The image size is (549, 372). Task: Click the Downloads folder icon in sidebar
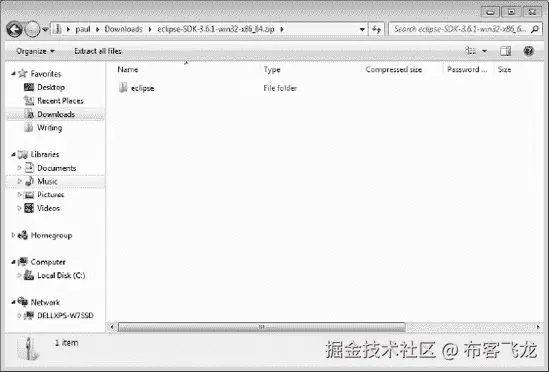29,113
